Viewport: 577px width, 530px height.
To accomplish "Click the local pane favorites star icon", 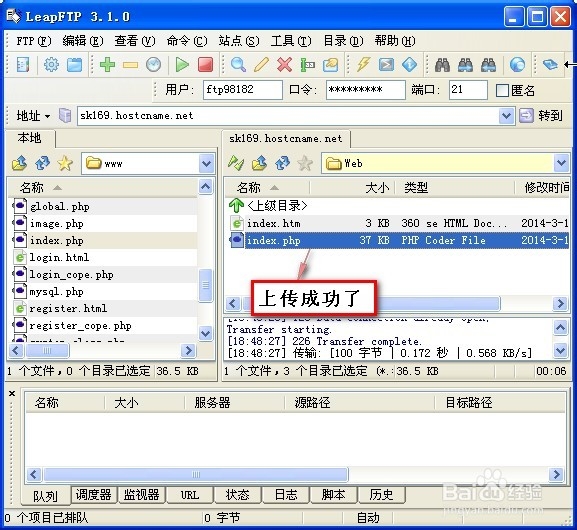I will point(65,163).
